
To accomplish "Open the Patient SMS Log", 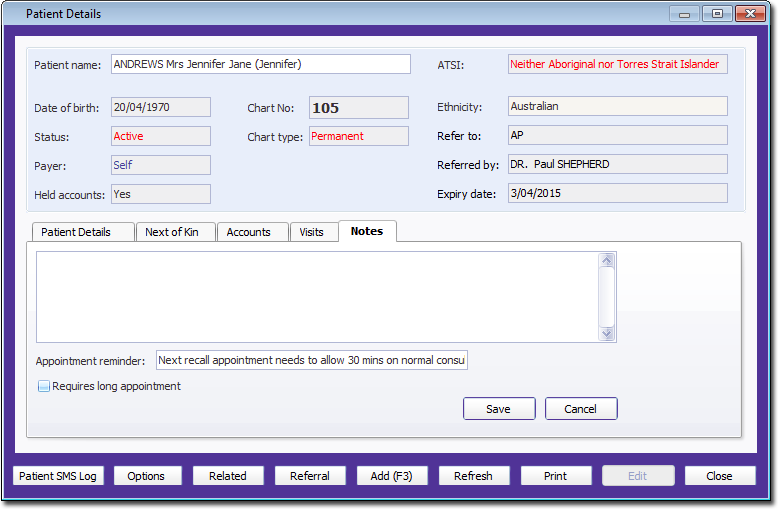I will 58,476.
